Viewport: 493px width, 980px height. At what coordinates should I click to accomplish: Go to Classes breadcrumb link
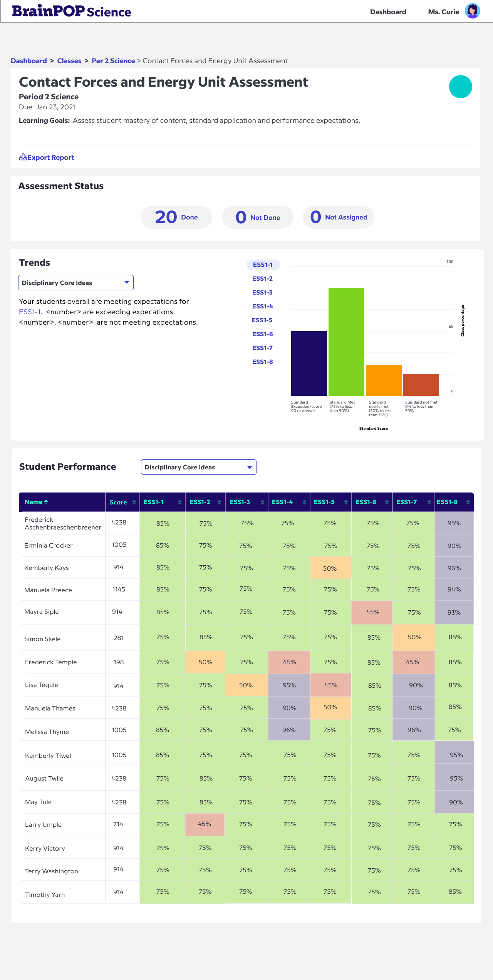pyautogui.click(x=69, y=61)
